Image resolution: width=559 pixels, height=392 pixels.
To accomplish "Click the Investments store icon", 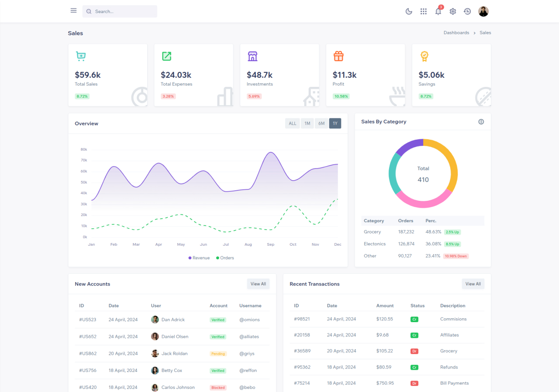I will [x=252, y=56].
